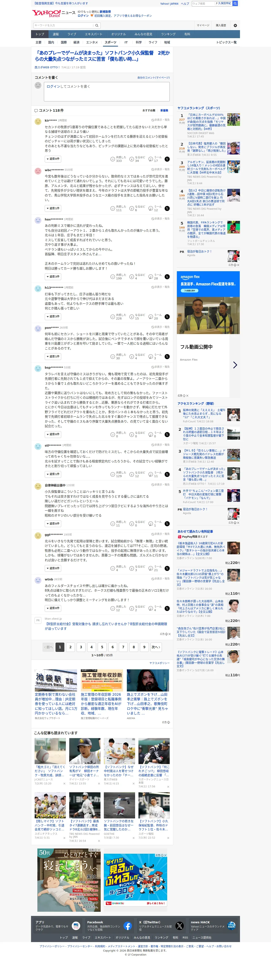Go to comments page 2
The width and height of the screenshot is (271, 980).
click(70, 647)
